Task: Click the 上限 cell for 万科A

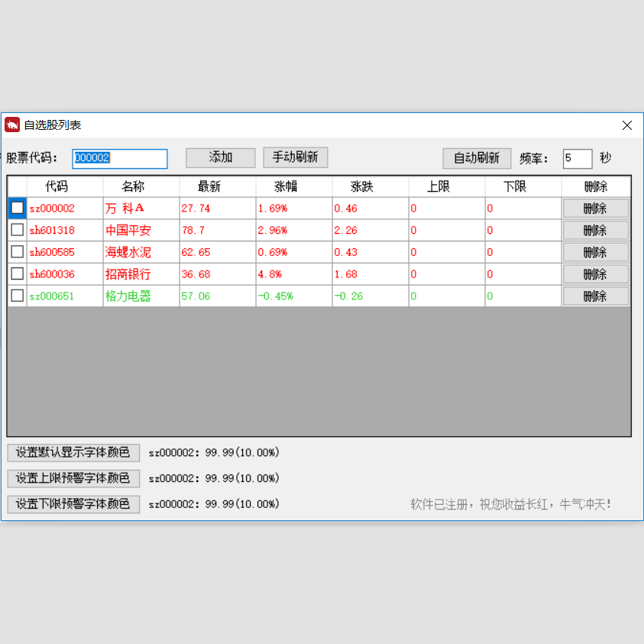Action: pyautogui.click(x=447, y=209)
